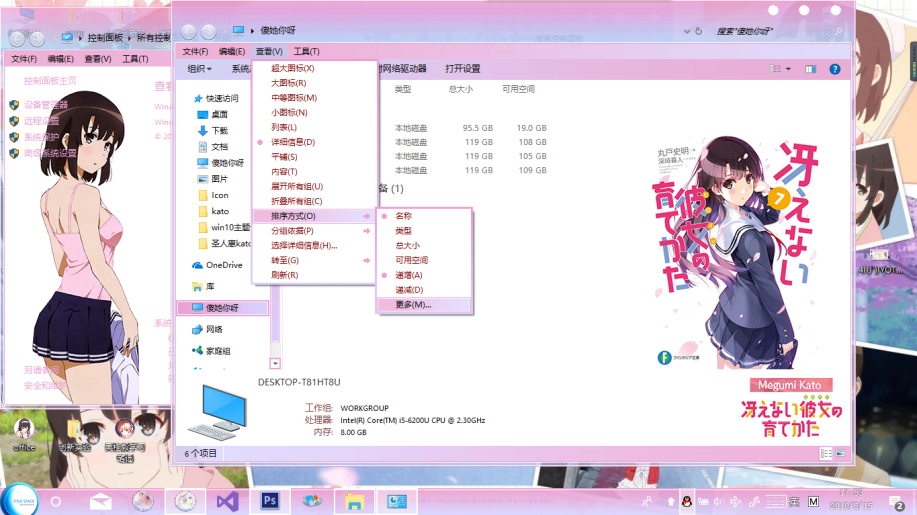Click the IME letter M tray icon

click(813, 502)
